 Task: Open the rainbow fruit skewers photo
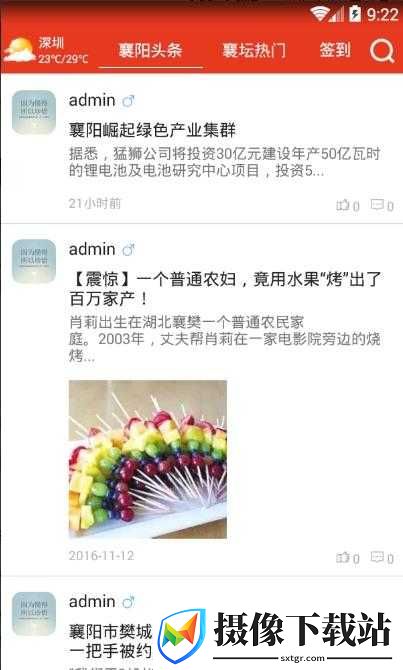pyautogui.click(x=148, y=459)
